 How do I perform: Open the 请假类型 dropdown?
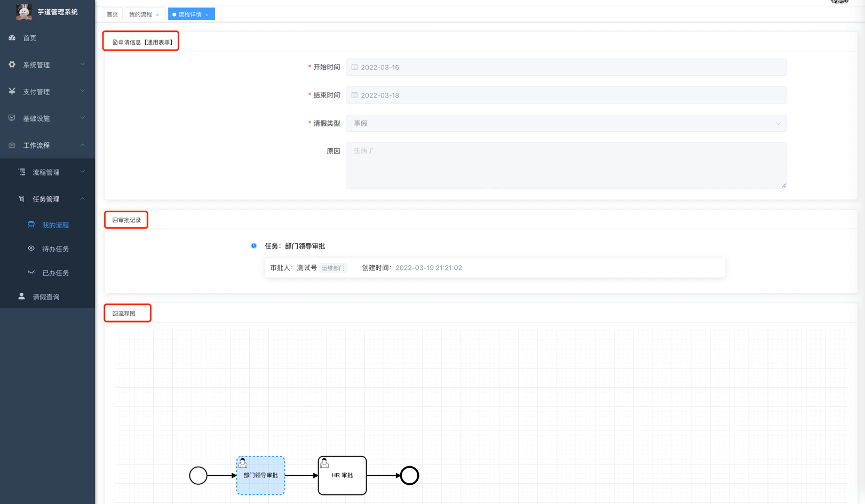(566, 123)
